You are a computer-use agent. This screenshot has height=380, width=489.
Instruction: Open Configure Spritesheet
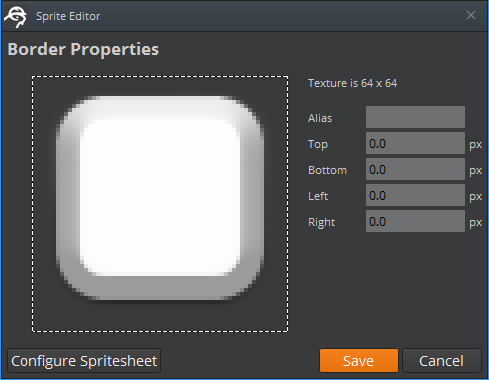[84, 361]
